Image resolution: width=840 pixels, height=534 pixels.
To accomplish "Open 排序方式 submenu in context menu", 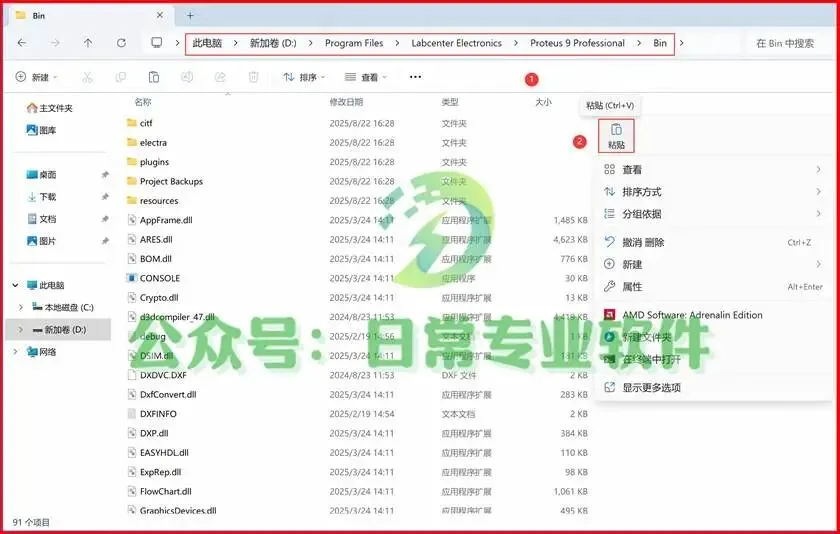I will click(714, 192).
